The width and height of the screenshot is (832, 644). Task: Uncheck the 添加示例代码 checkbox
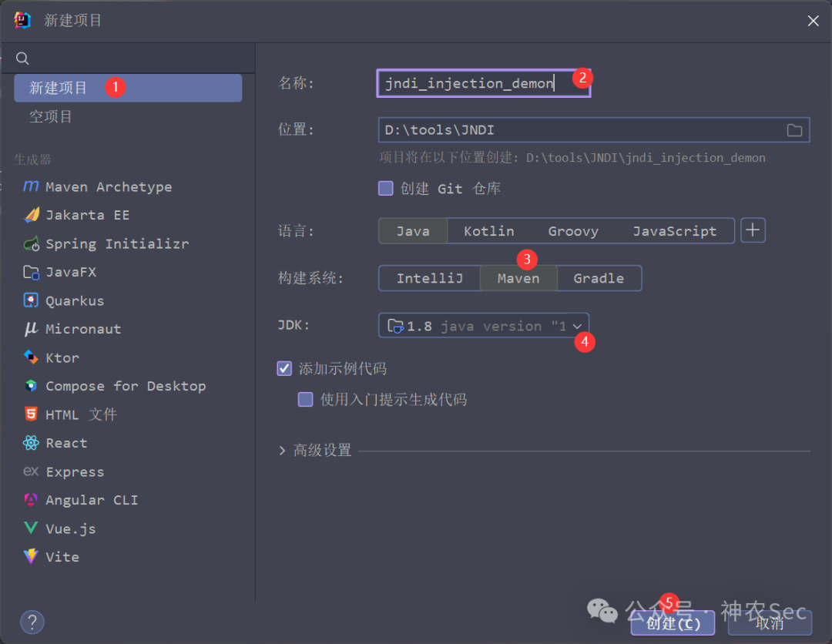(284, 368)
